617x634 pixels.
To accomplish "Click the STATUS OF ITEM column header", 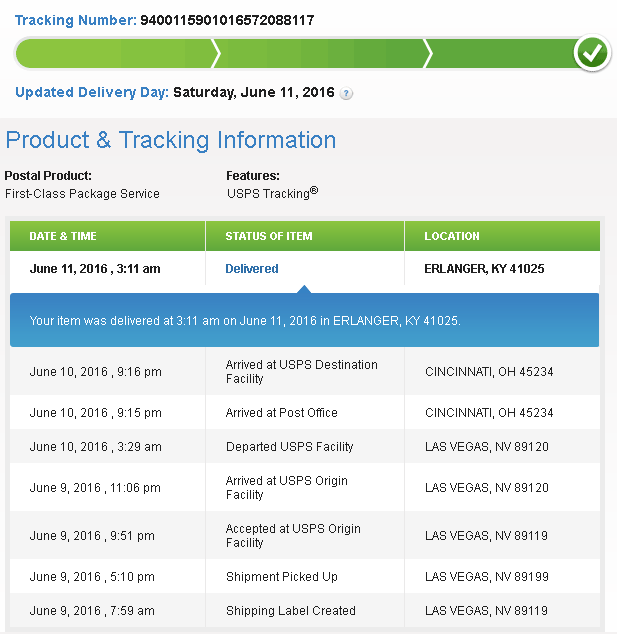I will 269,237.
